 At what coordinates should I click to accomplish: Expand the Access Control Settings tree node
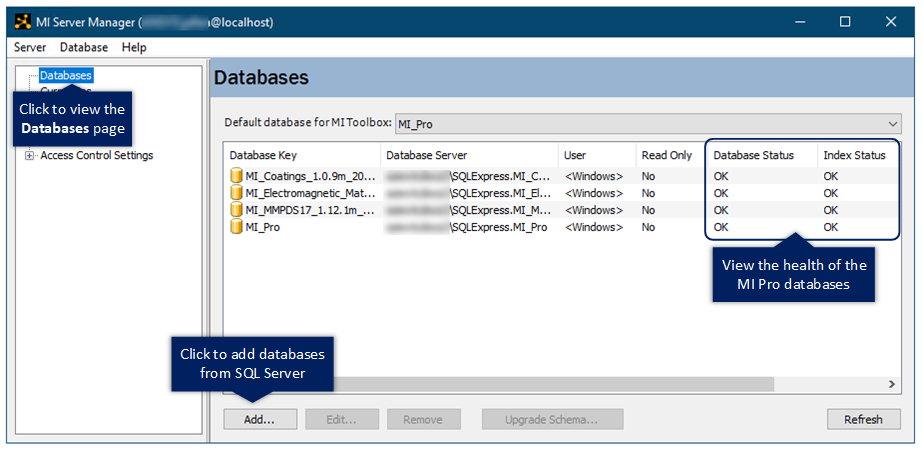[x=30, y=156]
